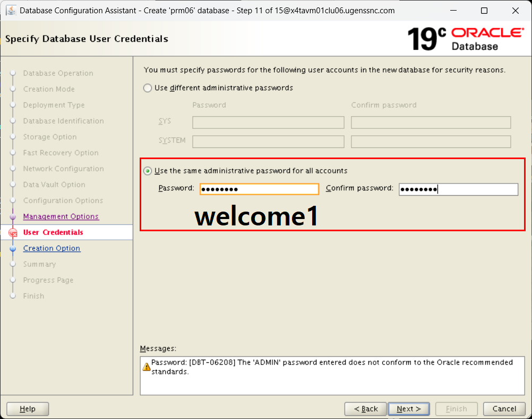Close the Database Configuration Assistant window

click(x=516, y=11)
